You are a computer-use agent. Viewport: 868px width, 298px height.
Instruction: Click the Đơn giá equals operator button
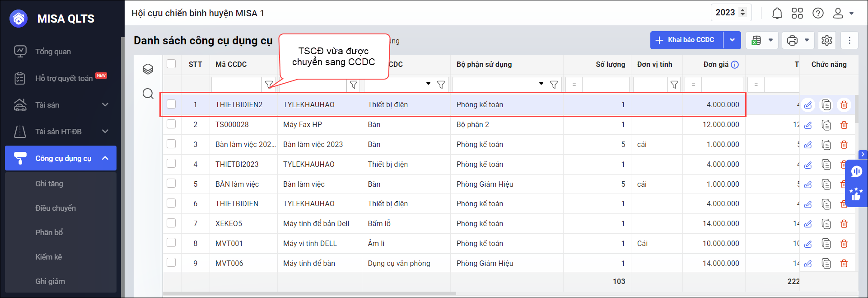tap(693, 85)
